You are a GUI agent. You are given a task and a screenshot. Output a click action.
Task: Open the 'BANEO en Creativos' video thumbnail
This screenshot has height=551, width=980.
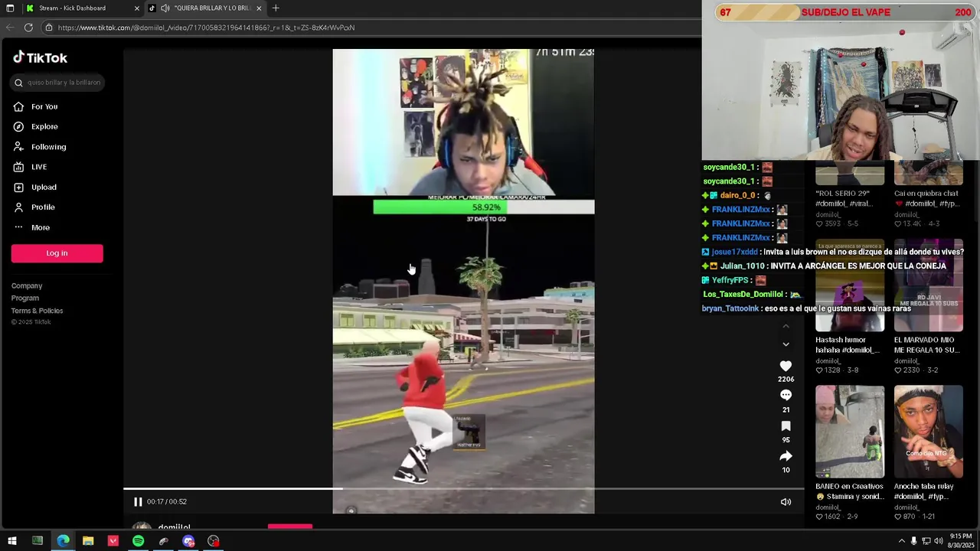tap(850, 432)
